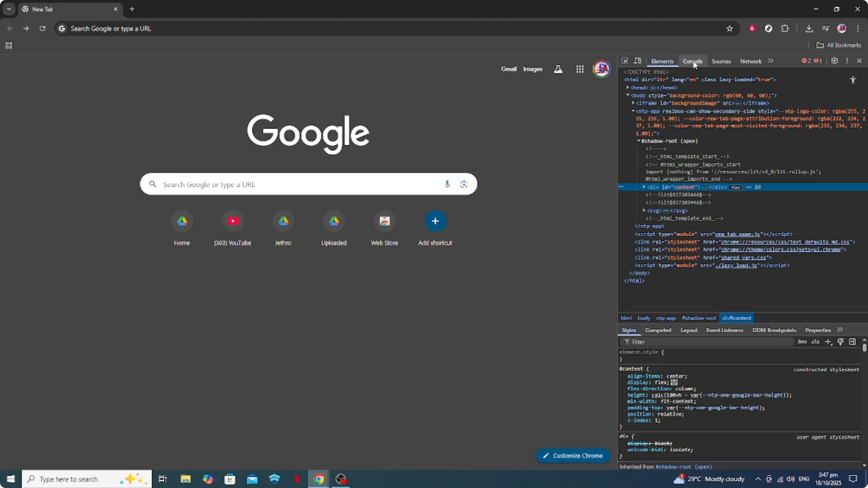Expand the iframe backgroundImage node
Image resolution: width=868 pixels, height=488 pixels.
coord(633,103)
